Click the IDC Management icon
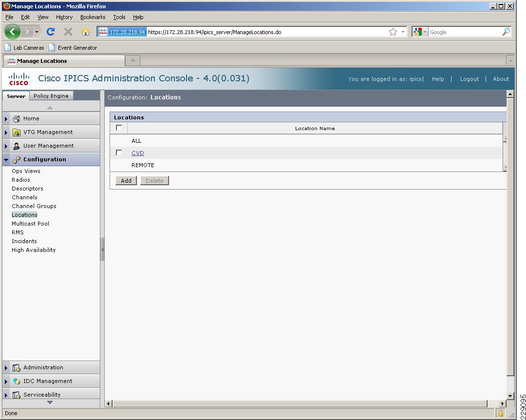The height and width of the screenshot is (420, 526). coord(16,381)
